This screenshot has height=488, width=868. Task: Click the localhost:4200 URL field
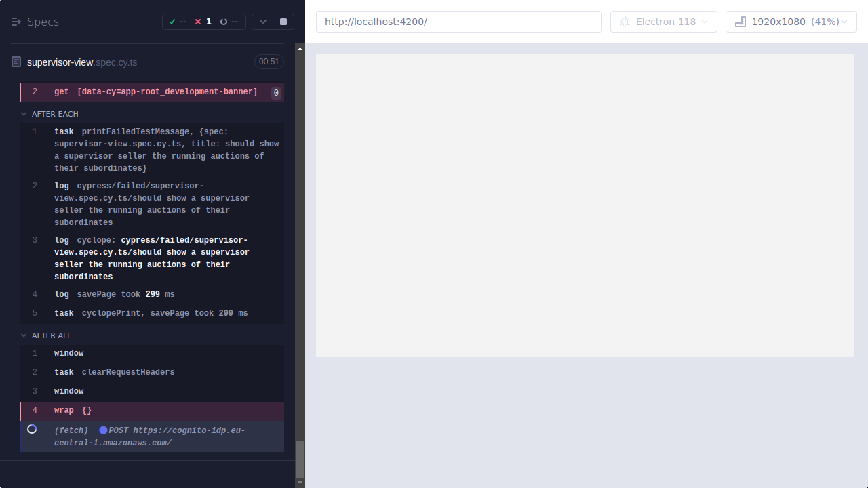[x=458, y=21]
